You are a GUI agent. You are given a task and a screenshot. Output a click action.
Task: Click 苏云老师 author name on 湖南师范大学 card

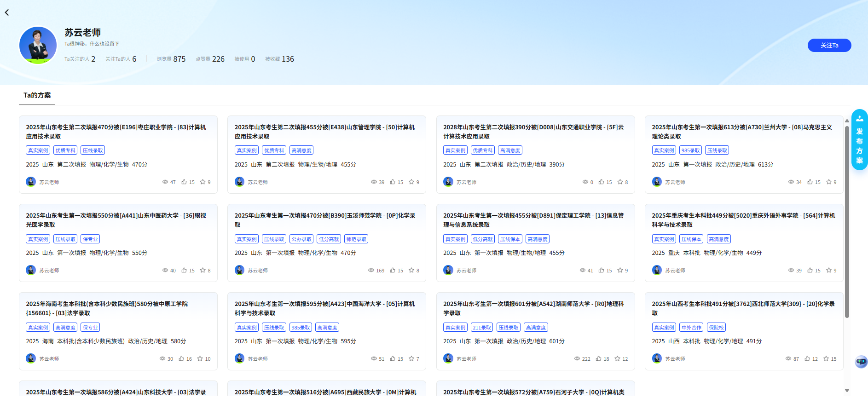[466, 359]
